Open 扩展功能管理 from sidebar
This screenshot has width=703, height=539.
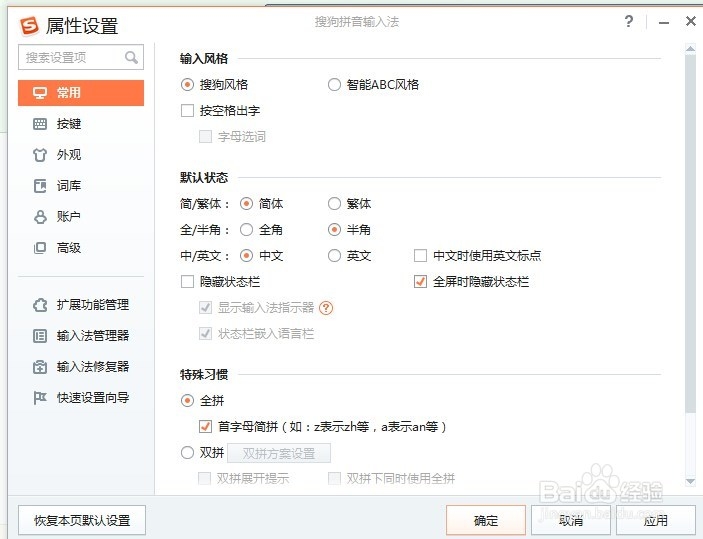(81, 305)
